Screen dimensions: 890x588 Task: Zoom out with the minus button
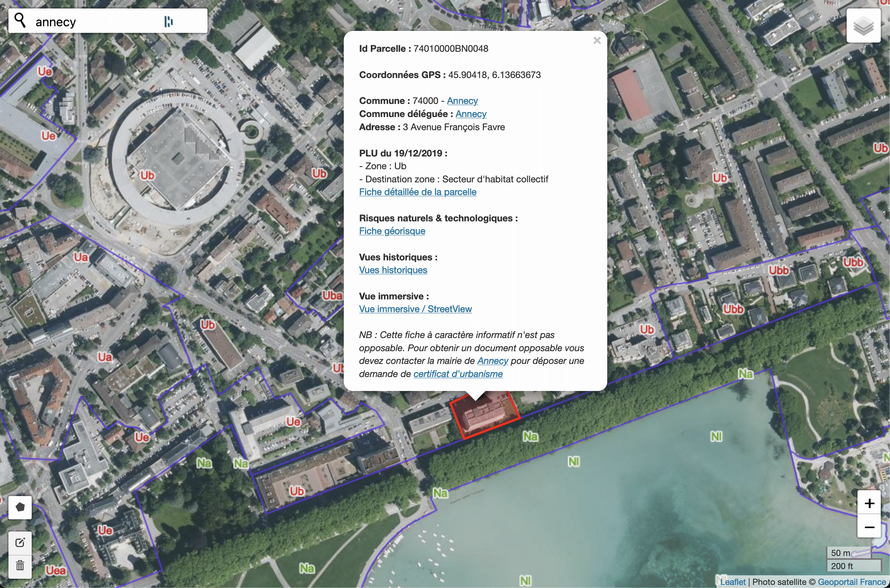(869, 527)
